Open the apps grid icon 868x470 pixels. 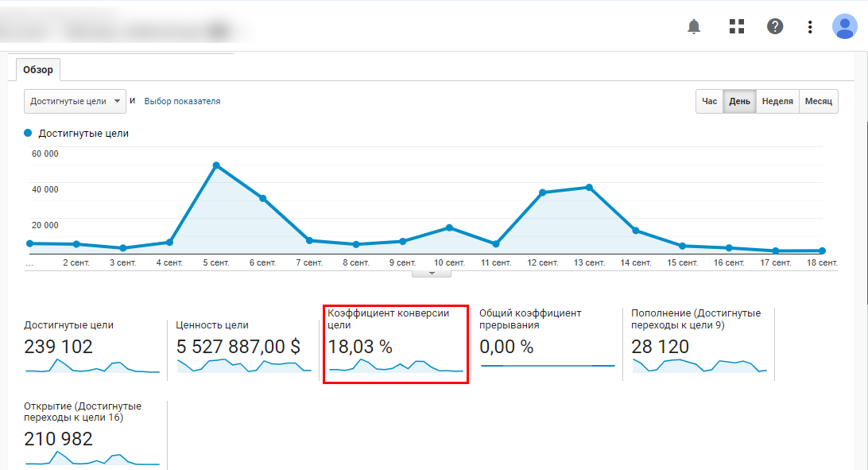[x=737, y=26]
